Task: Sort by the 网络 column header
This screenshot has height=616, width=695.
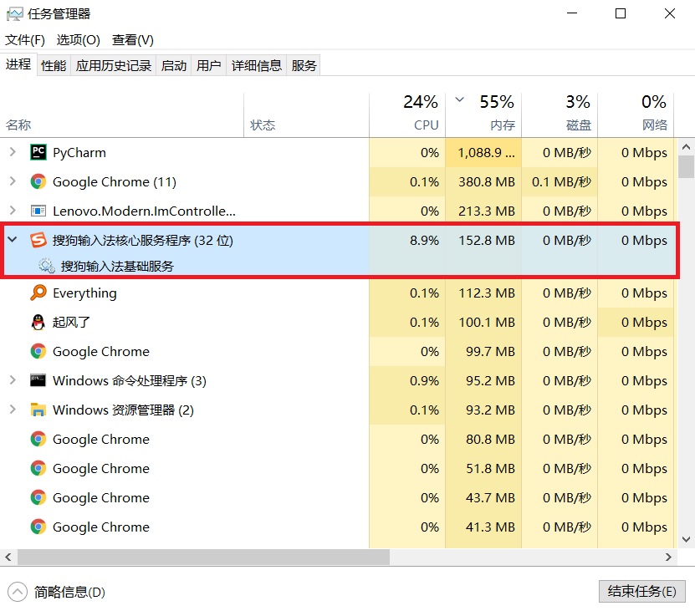Action: pyautogui.click(x=636, y=115)
